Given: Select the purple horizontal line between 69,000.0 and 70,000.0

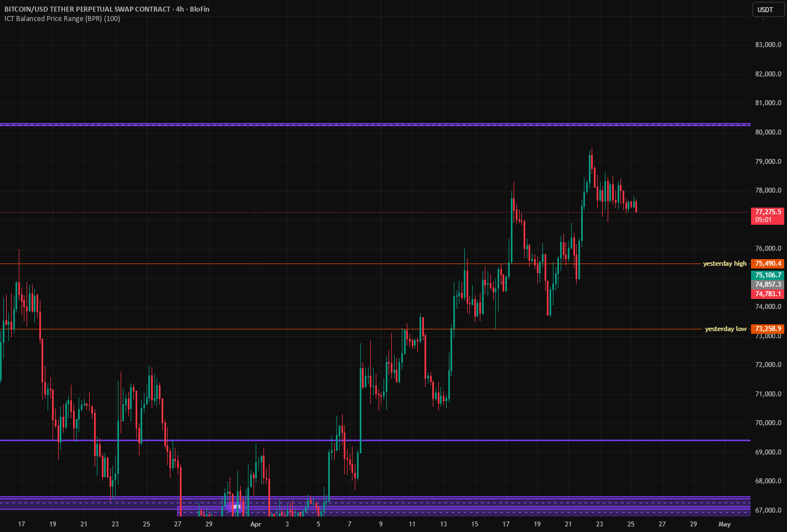Looking at the screenshot, I should [375, 441].
